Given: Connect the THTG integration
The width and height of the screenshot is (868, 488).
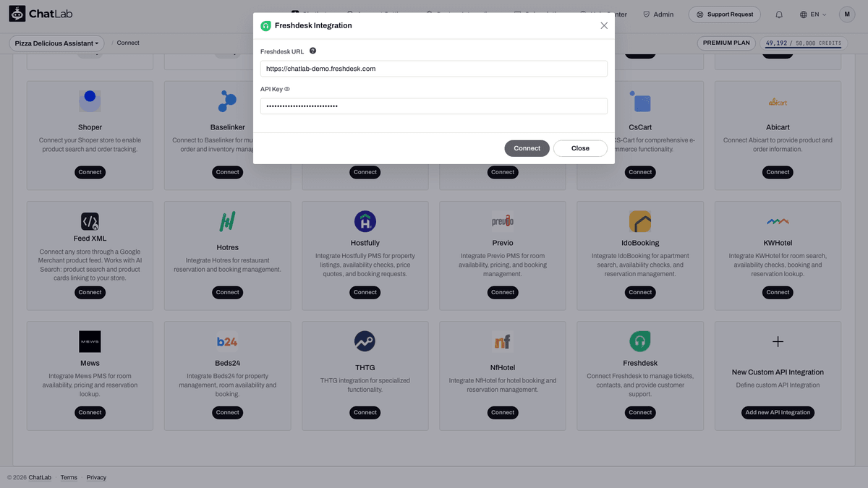Looking at the screenshot, I should pos(365,412).
